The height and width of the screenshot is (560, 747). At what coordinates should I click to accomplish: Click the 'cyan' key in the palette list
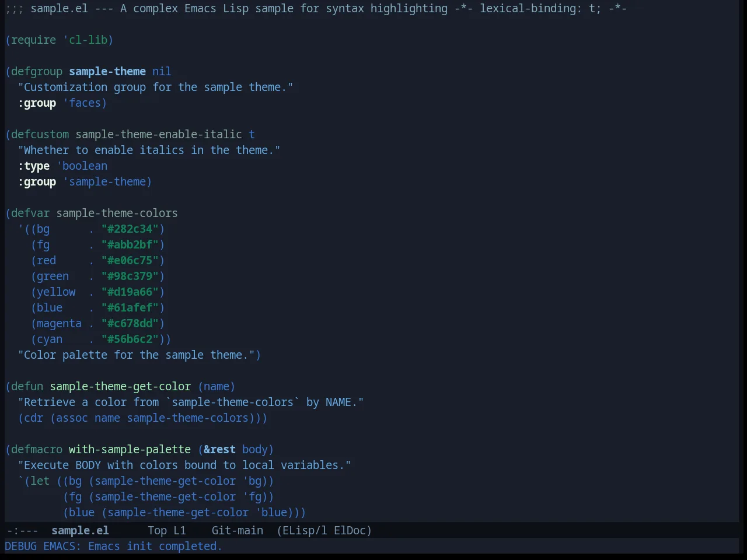[x=50, y=339]
